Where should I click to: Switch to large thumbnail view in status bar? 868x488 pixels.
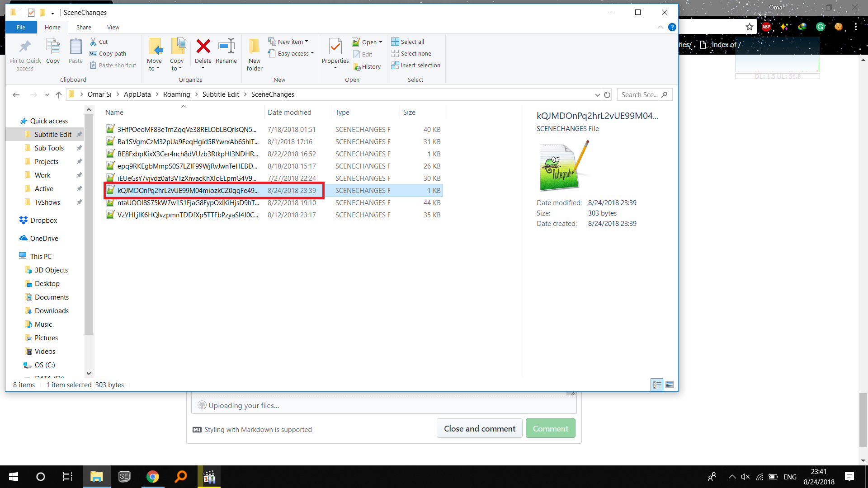[670, 385]
